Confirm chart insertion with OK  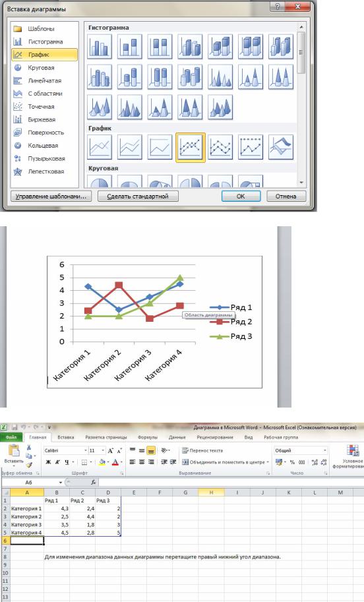[241, 196]
